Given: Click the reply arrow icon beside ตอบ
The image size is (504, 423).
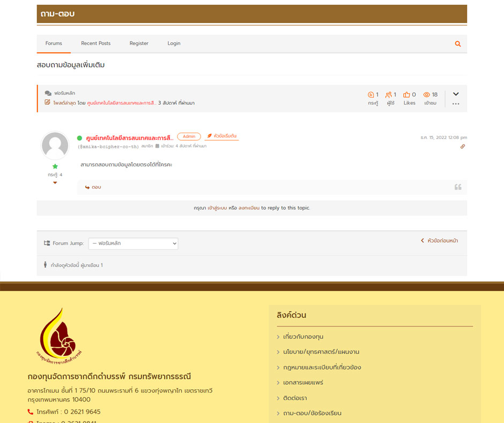Looking at the screenshot, I should 87,187.
